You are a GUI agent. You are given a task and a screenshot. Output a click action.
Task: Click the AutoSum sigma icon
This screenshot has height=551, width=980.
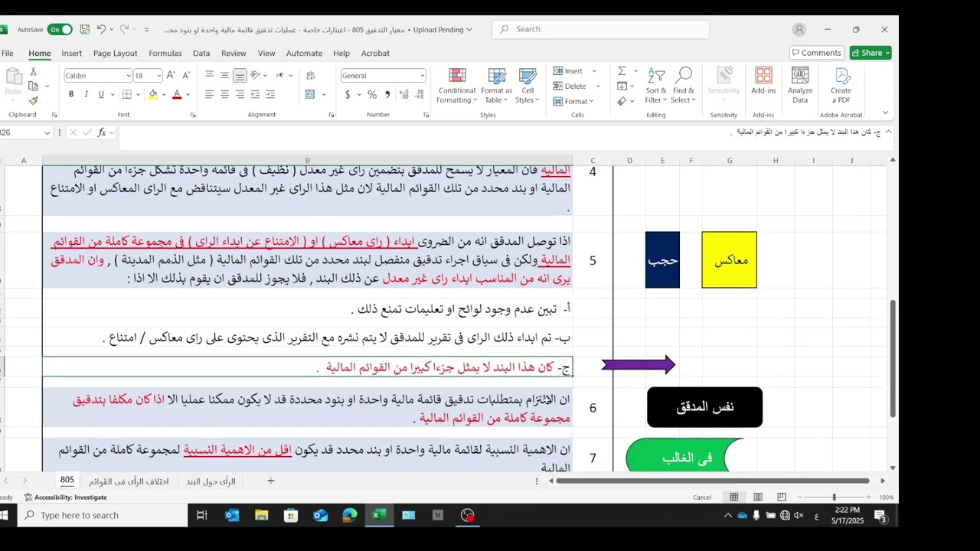(x=622, y=71)
